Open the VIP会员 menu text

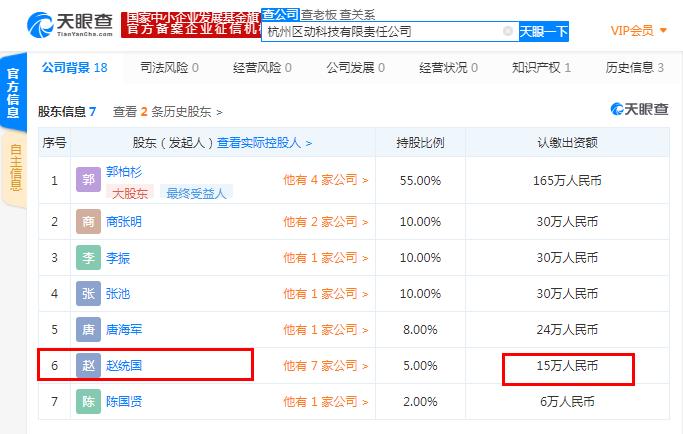(632, 31)
